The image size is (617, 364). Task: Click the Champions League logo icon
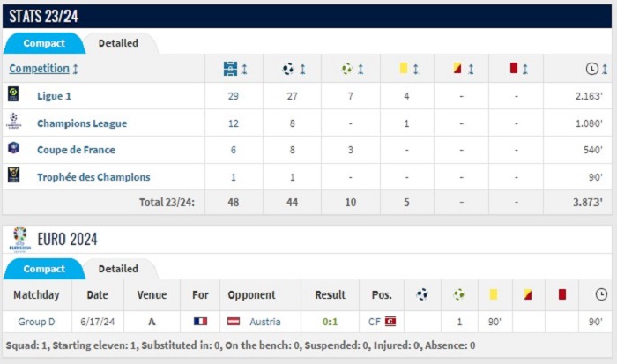pos(13,121)
